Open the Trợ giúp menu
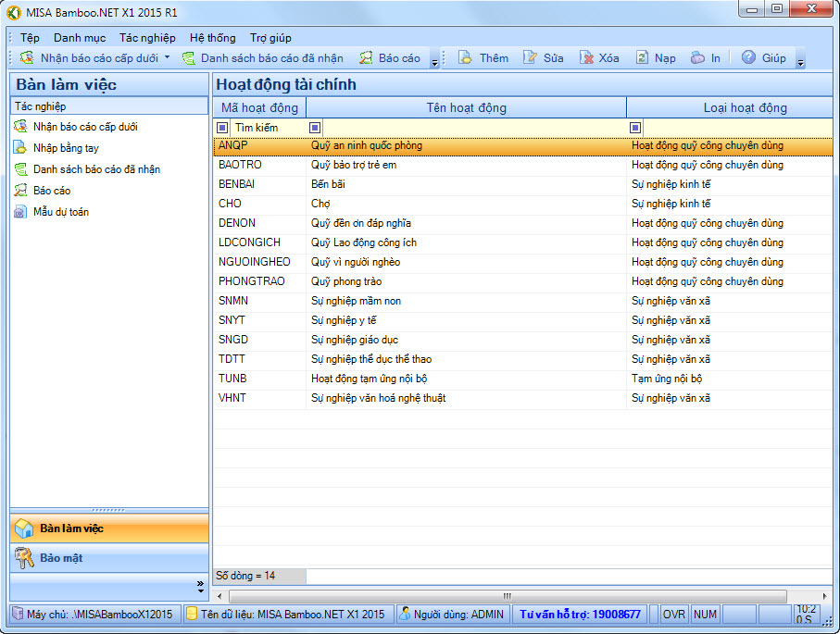This screenshot has width=840, height=634. pos(270,37)
